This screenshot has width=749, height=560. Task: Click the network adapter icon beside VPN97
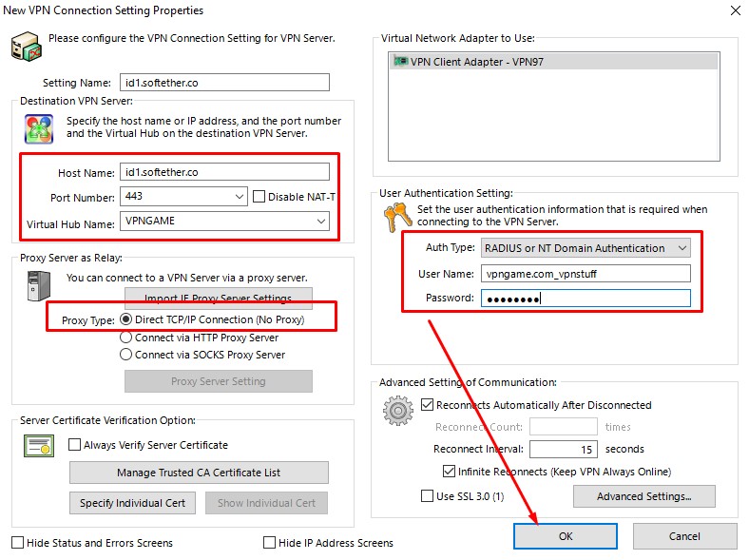point(400,61)
